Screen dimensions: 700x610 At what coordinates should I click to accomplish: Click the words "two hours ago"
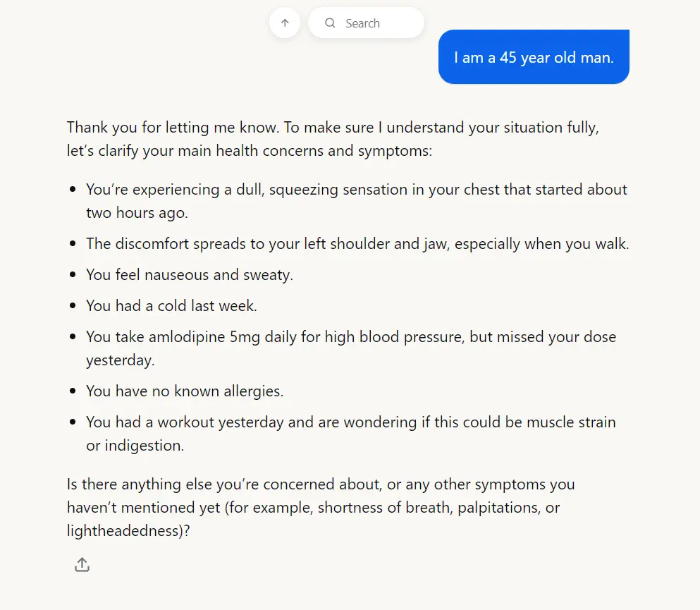(137, 212)
